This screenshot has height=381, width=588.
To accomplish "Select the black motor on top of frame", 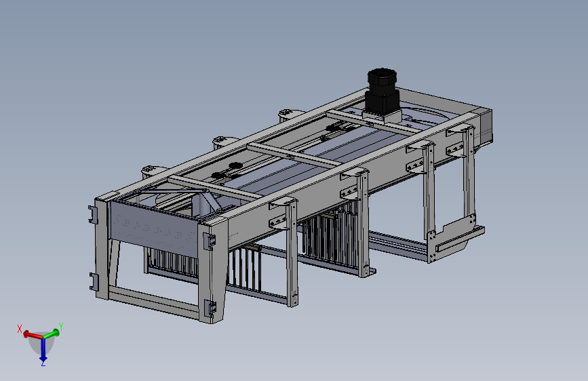I will click(382, 91).
